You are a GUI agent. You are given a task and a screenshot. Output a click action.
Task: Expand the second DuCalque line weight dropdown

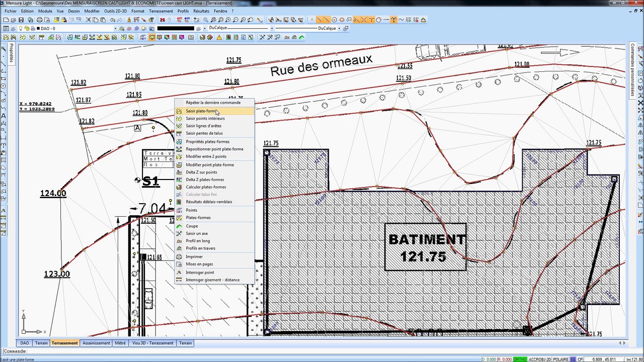339,29
